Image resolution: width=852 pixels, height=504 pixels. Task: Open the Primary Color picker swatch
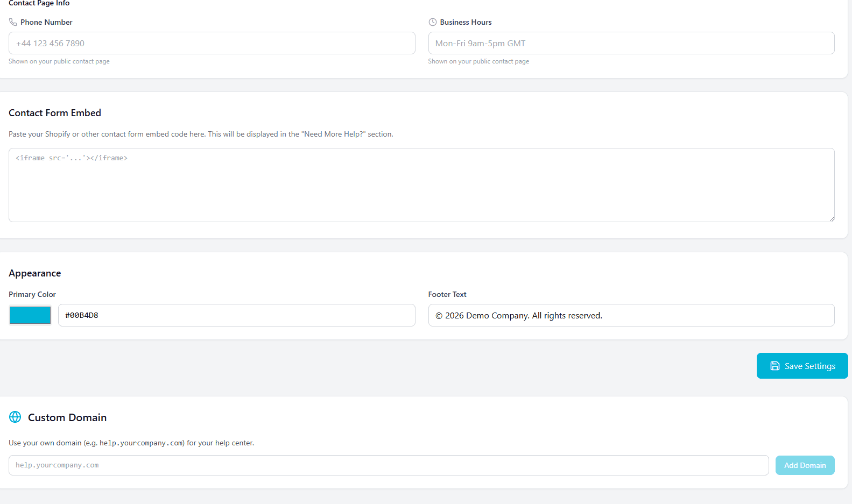click(30, 315)
